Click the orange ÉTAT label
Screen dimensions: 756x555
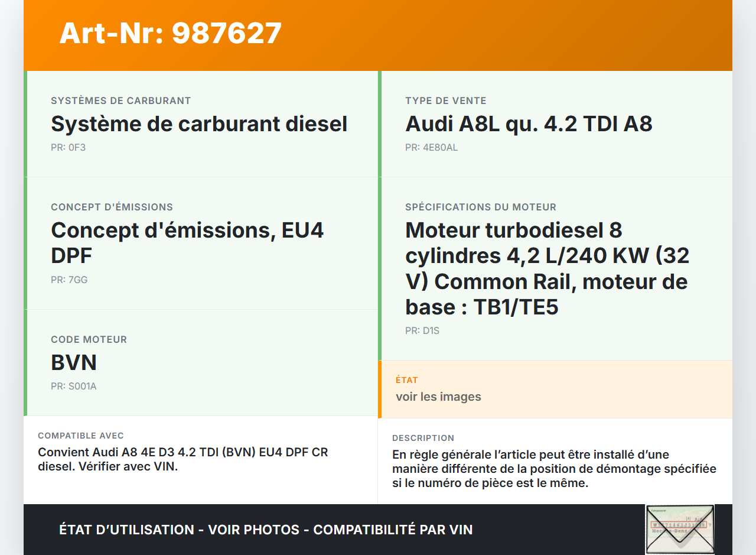coord(407,380)
